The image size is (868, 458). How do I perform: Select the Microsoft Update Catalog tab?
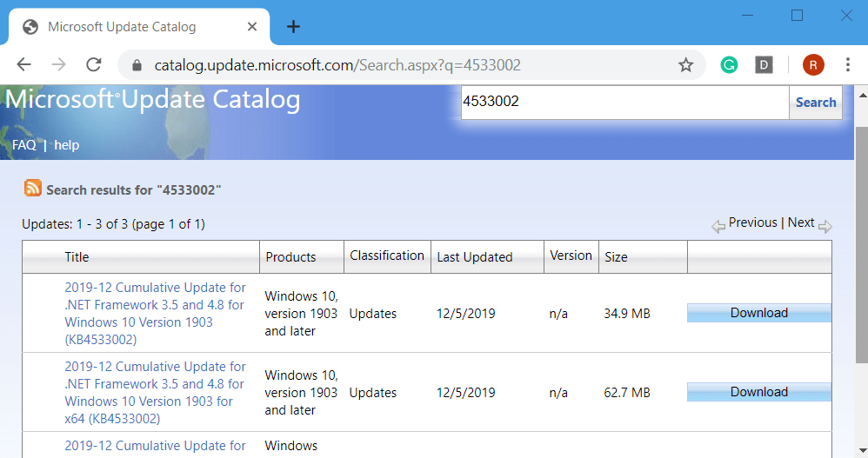pyautogui.click(x=138, y=27)
